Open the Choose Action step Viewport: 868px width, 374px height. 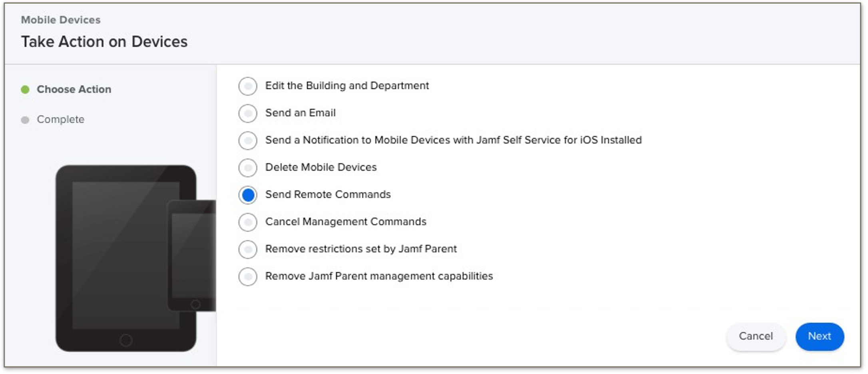point(74,89)
